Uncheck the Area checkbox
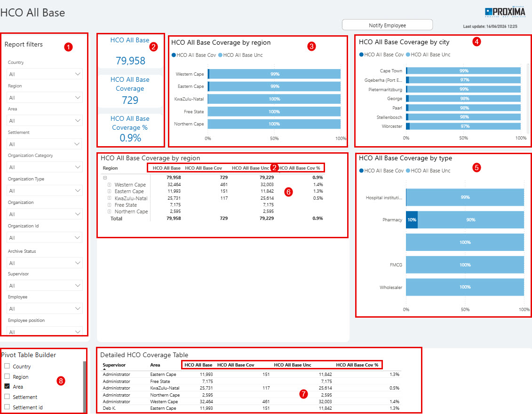The width and height of the screenshot is (532, 414). tap(7, 386)
